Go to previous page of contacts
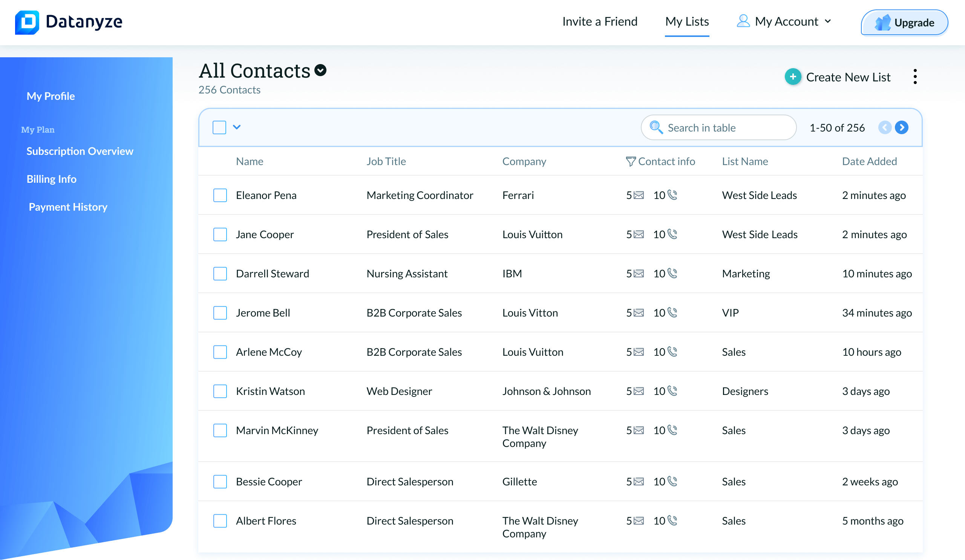Screen dimensions: 965x560 pyautogui.click(x=885, y=127)
